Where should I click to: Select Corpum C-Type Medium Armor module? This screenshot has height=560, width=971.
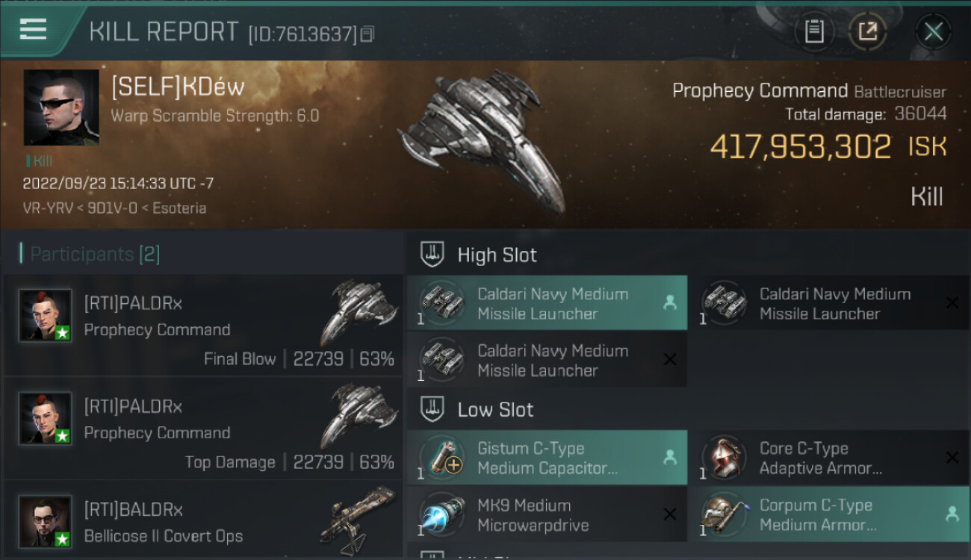tap(829, 514)
